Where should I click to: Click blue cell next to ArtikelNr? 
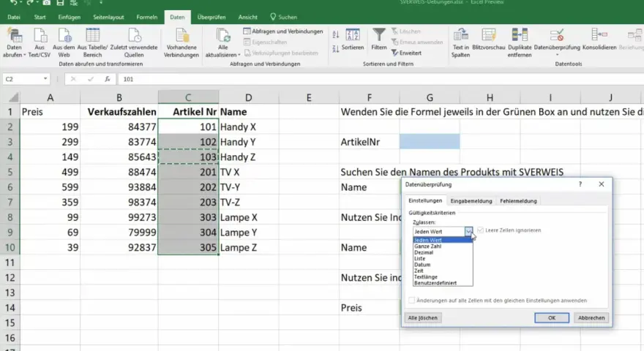click(430, 142)
